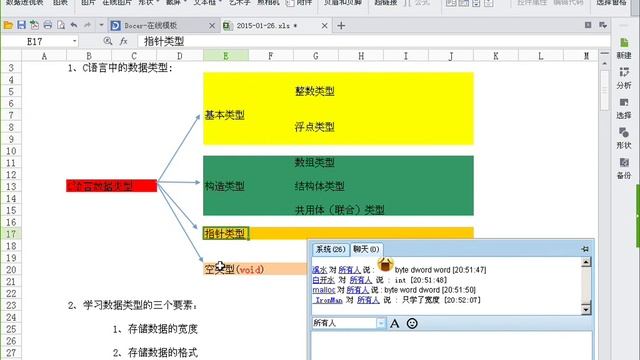Save the workbook with floppy icon
This screenshot has height=360, width=640.
click(x=21, y=25)
